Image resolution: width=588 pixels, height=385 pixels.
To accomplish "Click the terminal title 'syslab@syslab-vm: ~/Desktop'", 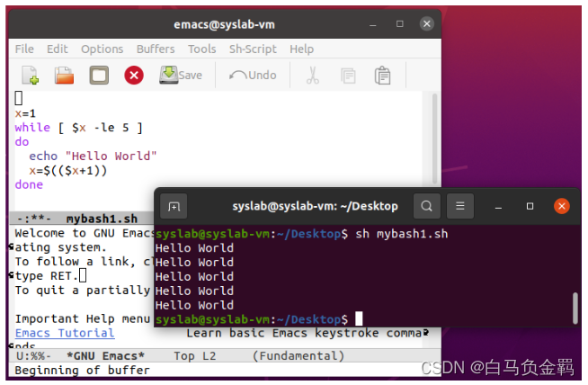I will 315,206.
